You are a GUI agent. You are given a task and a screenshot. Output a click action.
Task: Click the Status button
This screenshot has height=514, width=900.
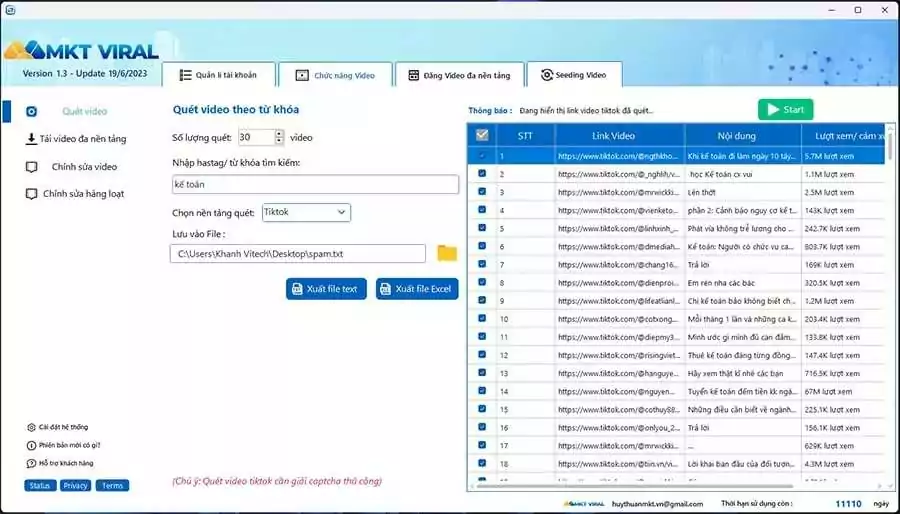pyautogui.click(x=40, y=485)
